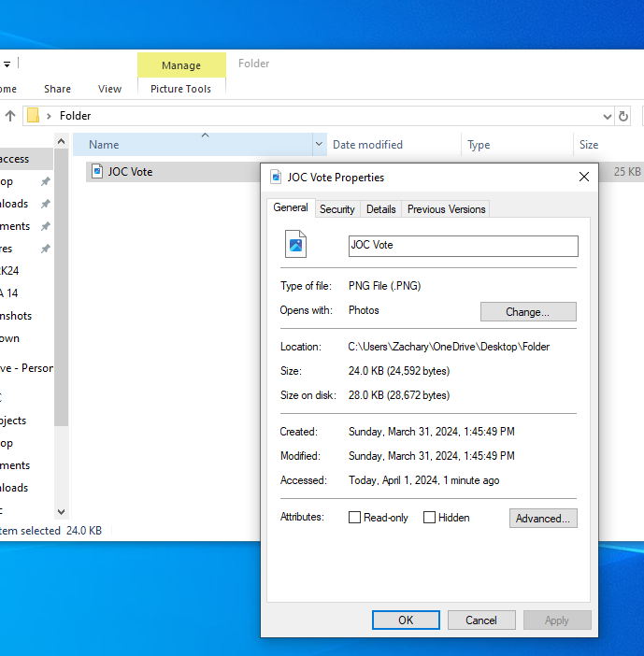
Task: Switch to the Previous Versions tab
Action: click(446, 209)
